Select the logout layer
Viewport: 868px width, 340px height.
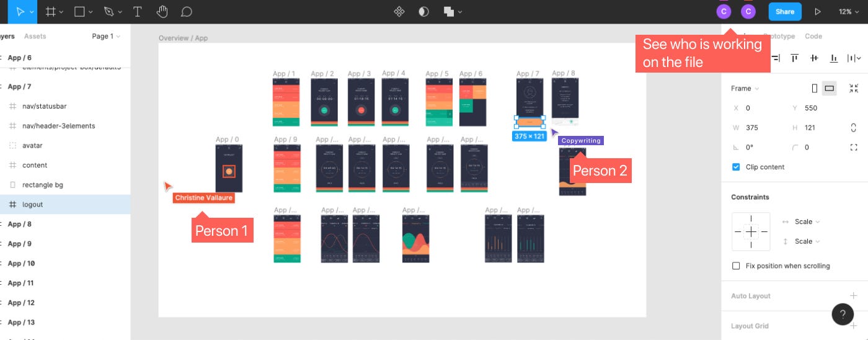(x=65, y=205)
